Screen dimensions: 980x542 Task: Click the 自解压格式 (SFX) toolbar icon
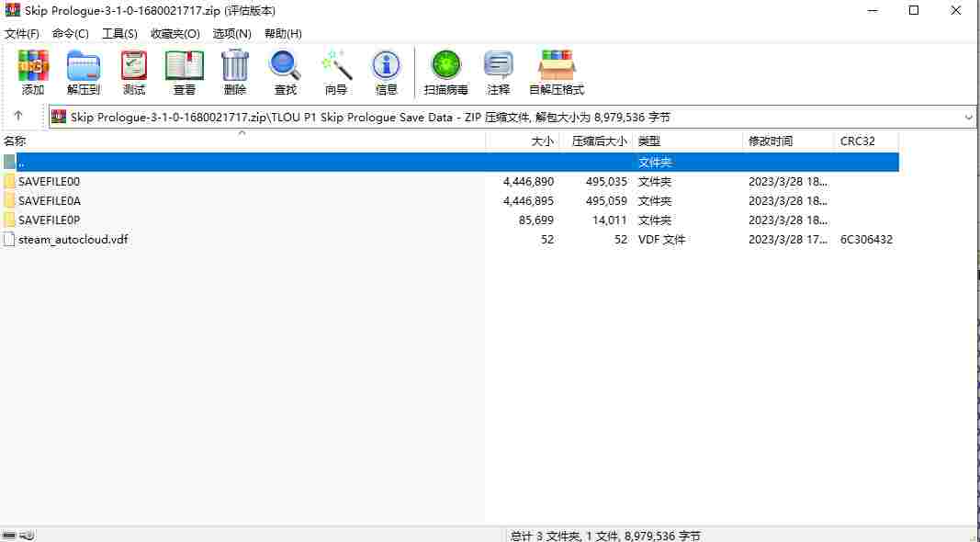click(557, 65)
